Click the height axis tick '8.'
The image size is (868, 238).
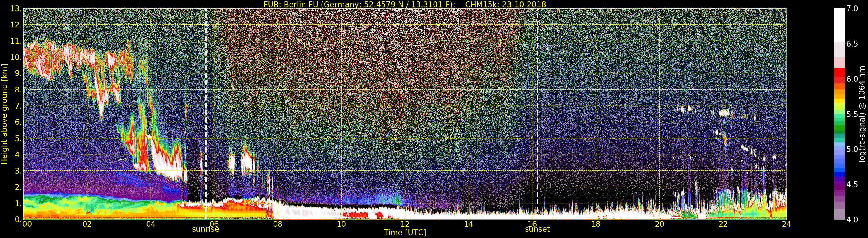19,90
